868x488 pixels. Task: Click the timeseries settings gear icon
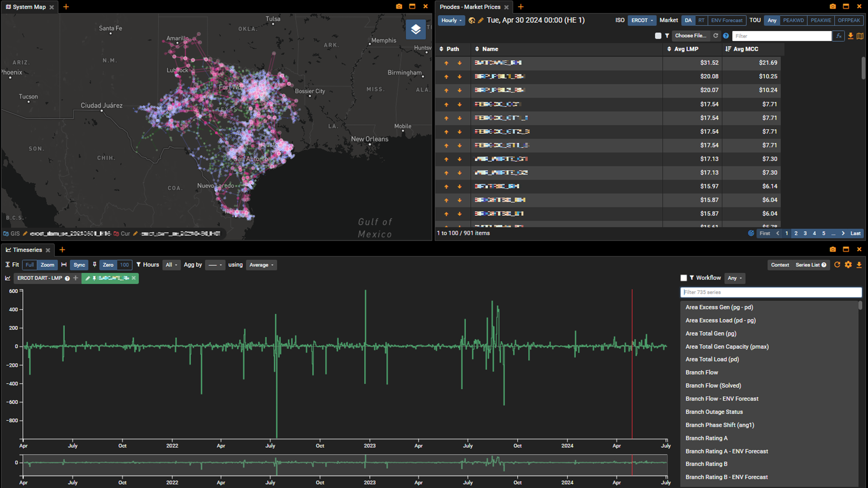tap(848, 265)
